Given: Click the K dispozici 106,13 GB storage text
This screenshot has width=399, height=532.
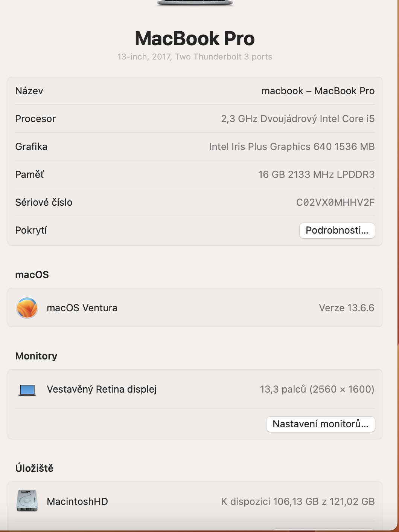Looking at the screenshot, I should [x=297, y=501].
